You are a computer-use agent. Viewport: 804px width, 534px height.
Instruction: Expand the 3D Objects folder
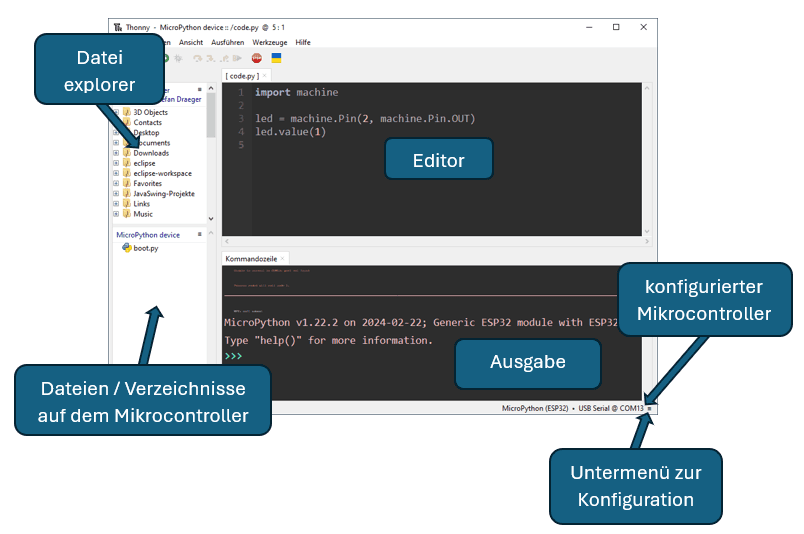point(116,112)
